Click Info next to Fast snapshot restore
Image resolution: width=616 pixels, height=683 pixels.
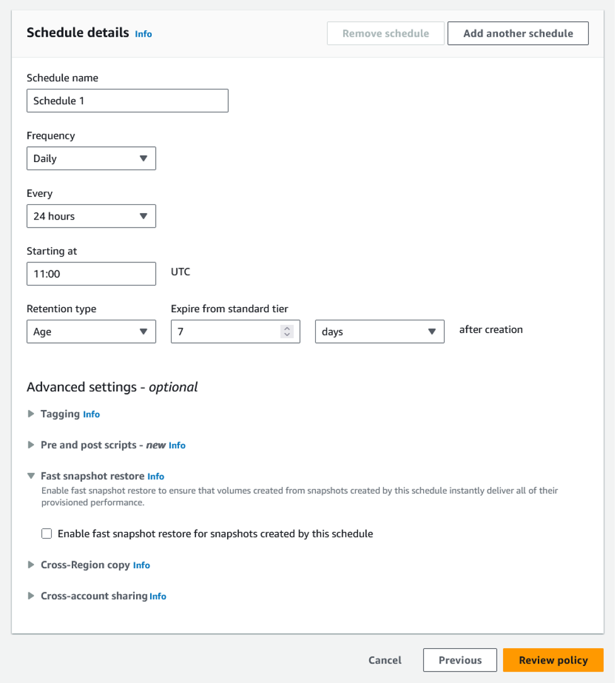[x=155, y=476]
